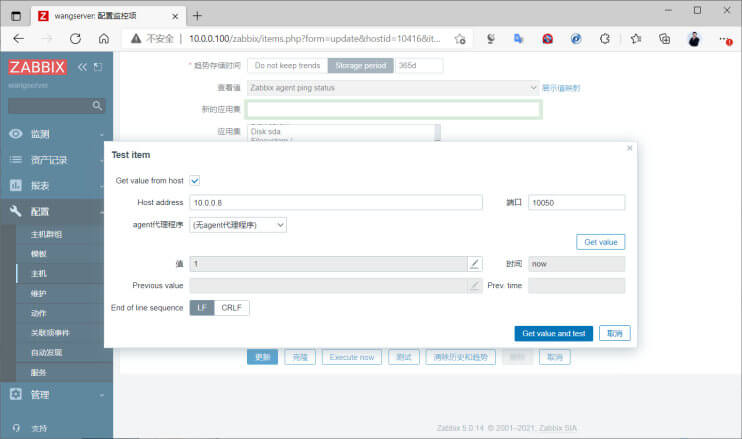Open 动作 in the sidebar
Screen dimensions: 742x439
coord(39,313)
